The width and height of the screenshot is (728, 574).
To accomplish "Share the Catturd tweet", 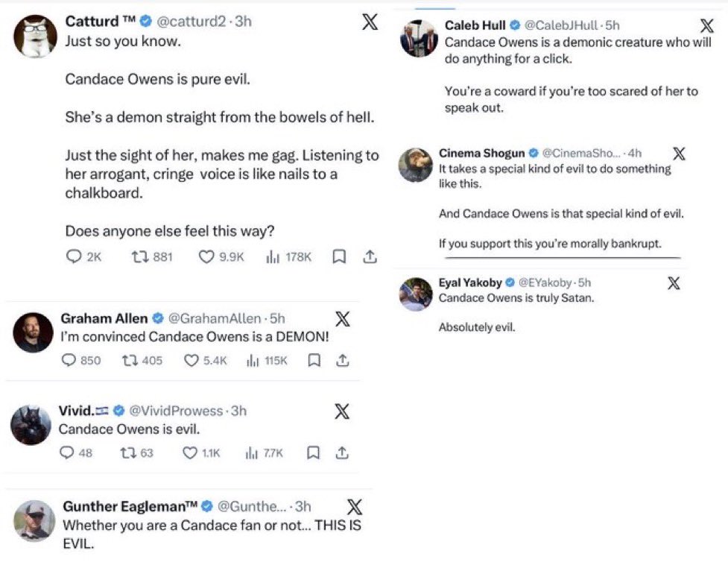I will 368,256.
